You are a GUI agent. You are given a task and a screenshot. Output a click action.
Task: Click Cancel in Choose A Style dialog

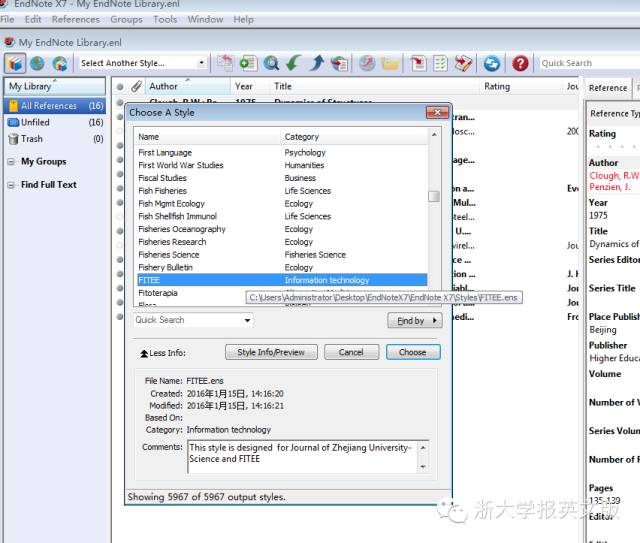(351, 352)
